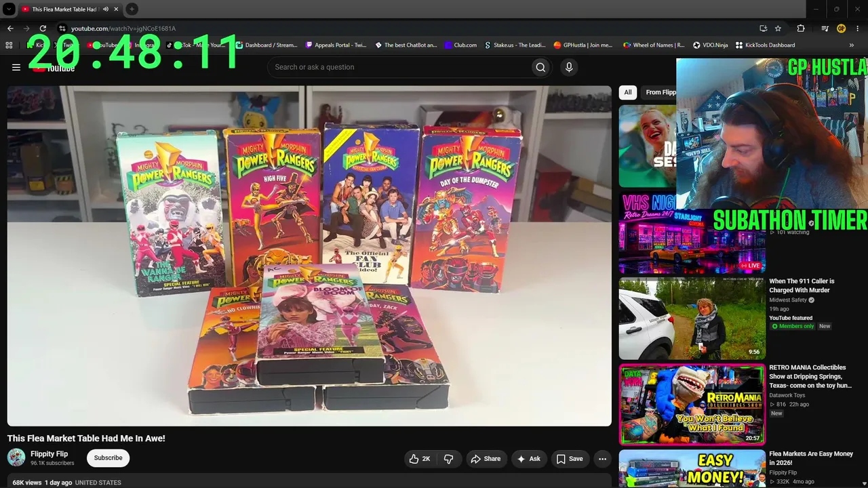868x488 pixels.
Task: Open 'RETRO MANIA Collectibles Show' video title
Action: point(810,377)
